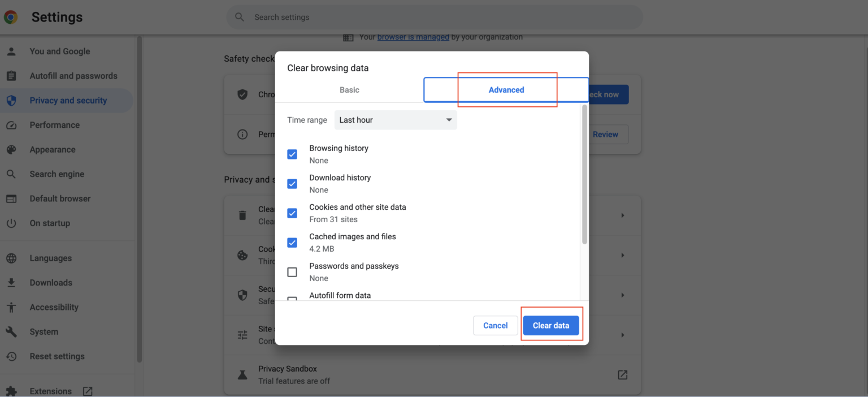The height and width of the screenshot is (397, 868).
Task: Click the System wrench icon in sidebar
Action: coord(12,331)
